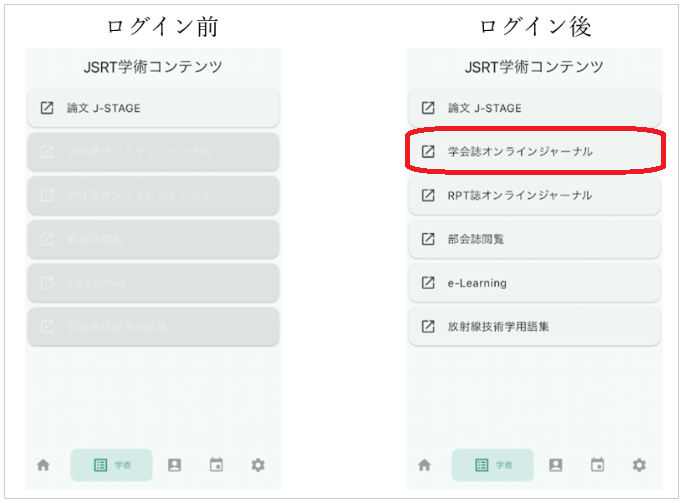Open the profile card icon on the ログイン後 screen

pyautogui.click(x=556, y=465)
